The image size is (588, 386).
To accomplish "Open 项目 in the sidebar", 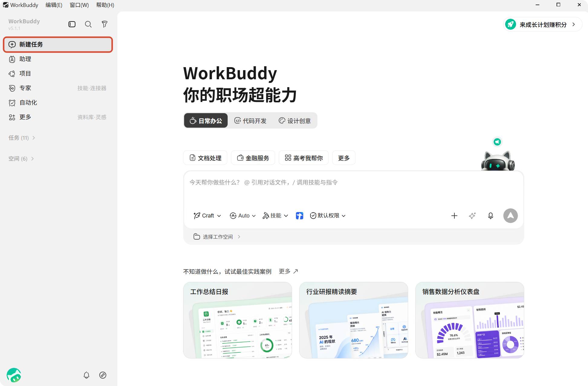I will click(x=58, y=74).
